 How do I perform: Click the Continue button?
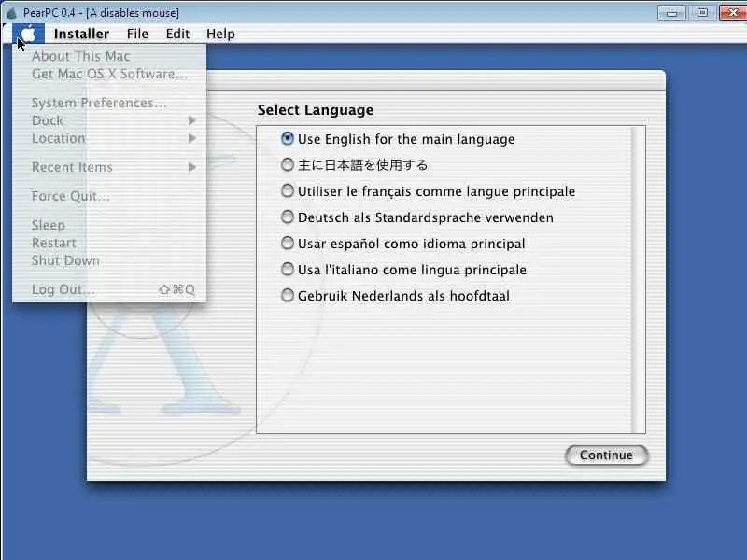(606, 455)
